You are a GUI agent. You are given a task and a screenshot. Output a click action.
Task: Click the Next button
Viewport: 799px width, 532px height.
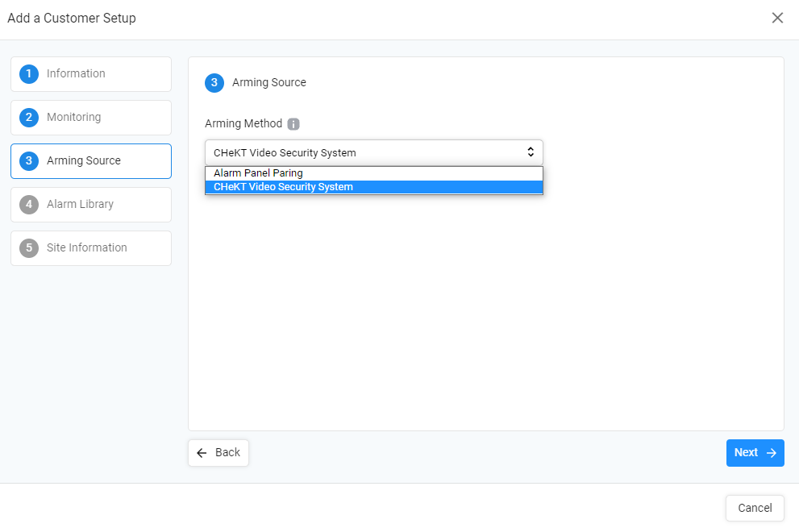[755, 453]
